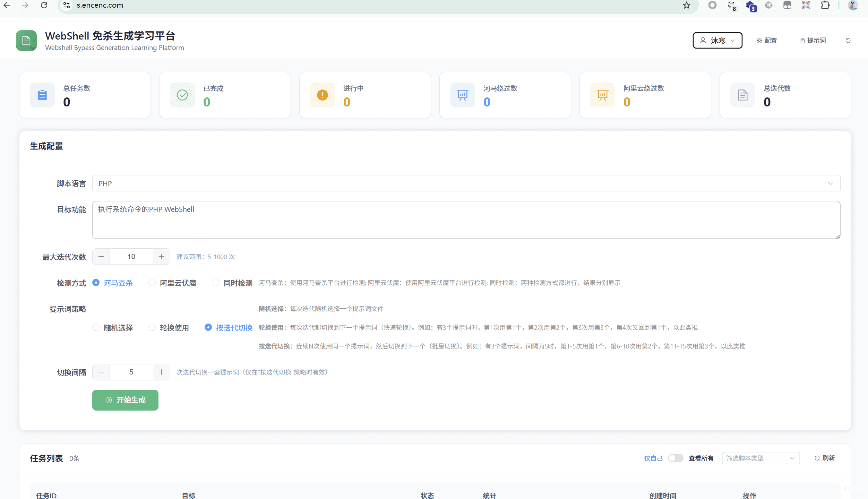
Task: Click the 进行中 orange alert icon
Action: (x=322, y=95)
